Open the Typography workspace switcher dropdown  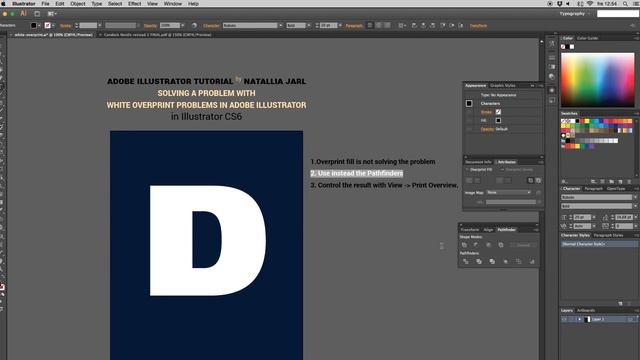[x=575, y=13]
